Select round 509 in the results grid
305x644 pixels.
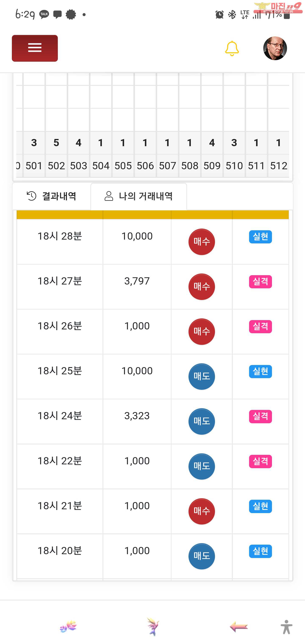[212, 165]
